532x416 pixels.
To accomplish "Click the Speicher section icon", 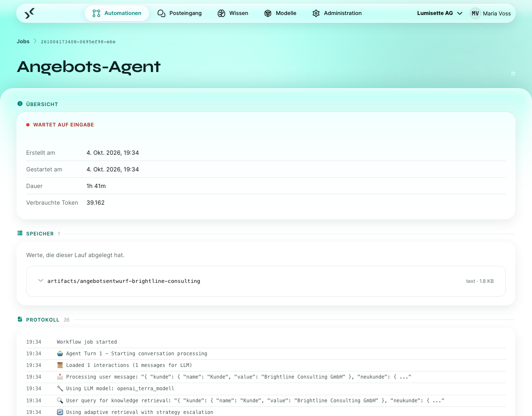I will 20,233.
